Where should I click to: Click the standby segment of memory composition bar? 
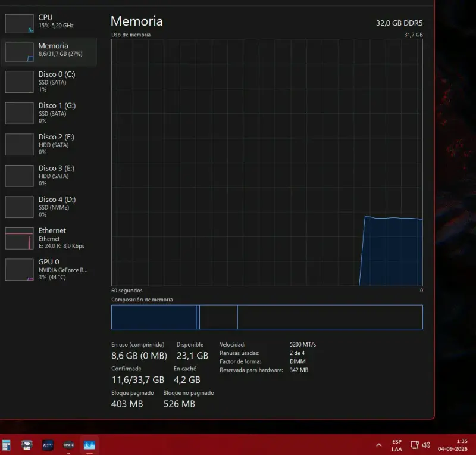218,317
